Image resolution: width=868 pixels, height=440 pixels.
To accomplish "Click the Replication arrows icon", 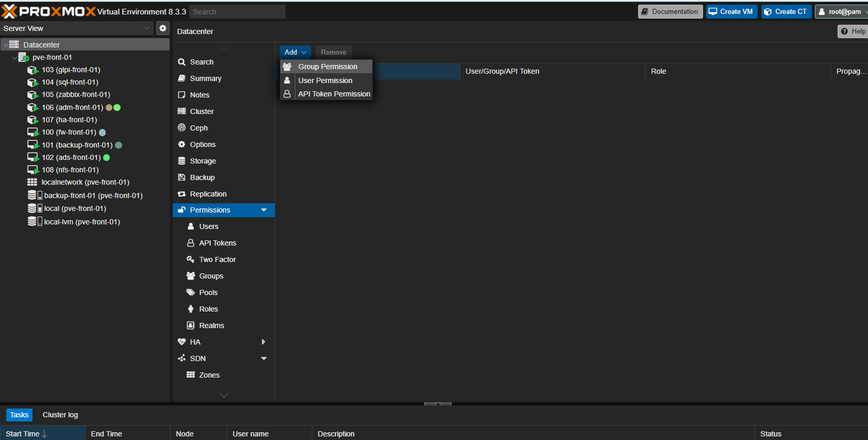I will (x=181, y=194).
